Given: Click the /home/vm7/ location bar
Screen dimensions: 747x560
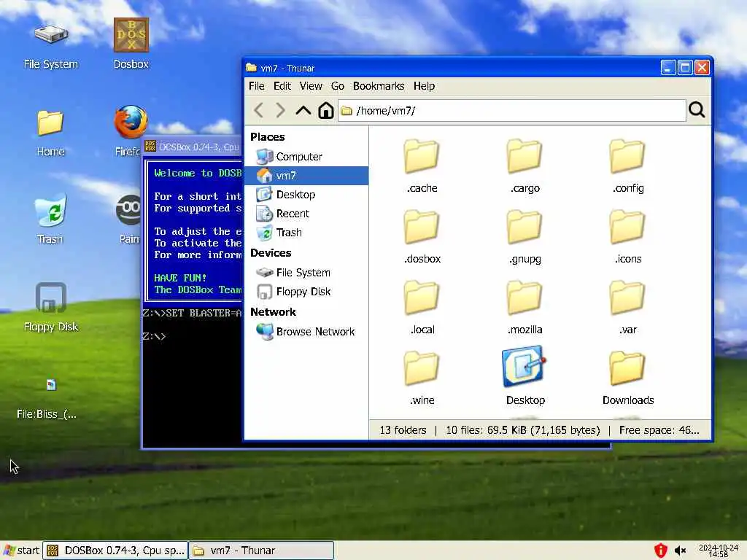Looking at the screenshot, I should (512, 111).
